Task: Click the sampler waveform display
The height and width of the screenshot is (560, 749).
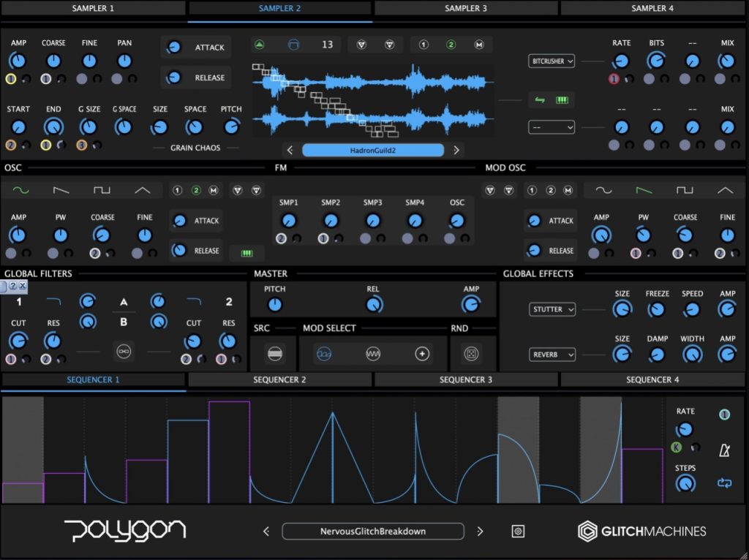Action: click(373, 100)
